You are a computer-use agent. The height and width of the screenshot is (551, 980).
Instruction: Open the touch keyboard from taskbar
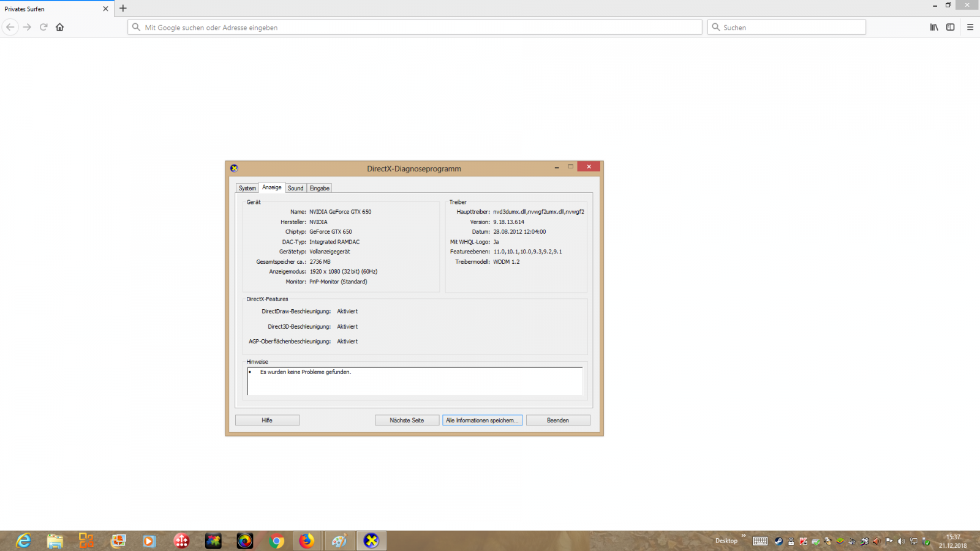(x=760, y=541)
